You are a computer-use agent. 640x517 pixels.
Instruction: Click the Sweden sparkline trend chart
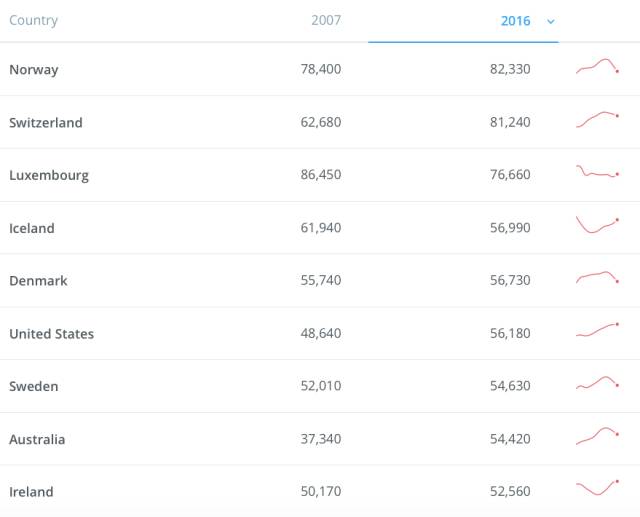[598, 383]
